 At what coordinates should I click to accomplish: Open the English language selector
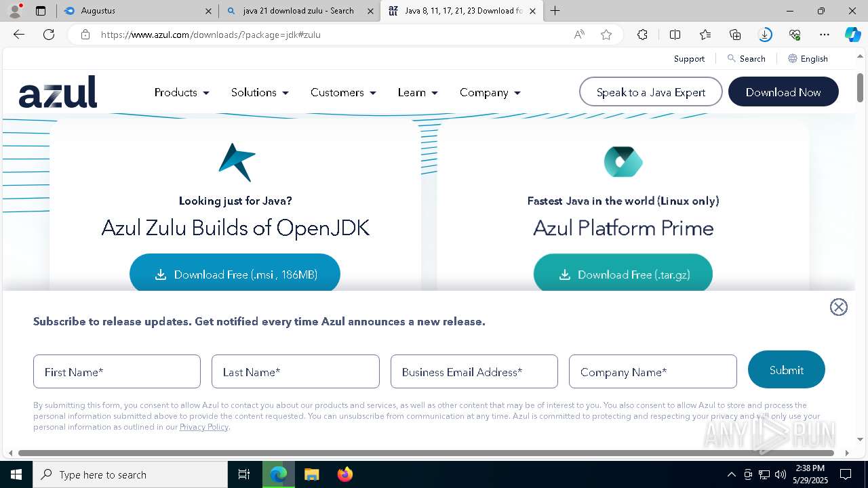tap(808, 59)
